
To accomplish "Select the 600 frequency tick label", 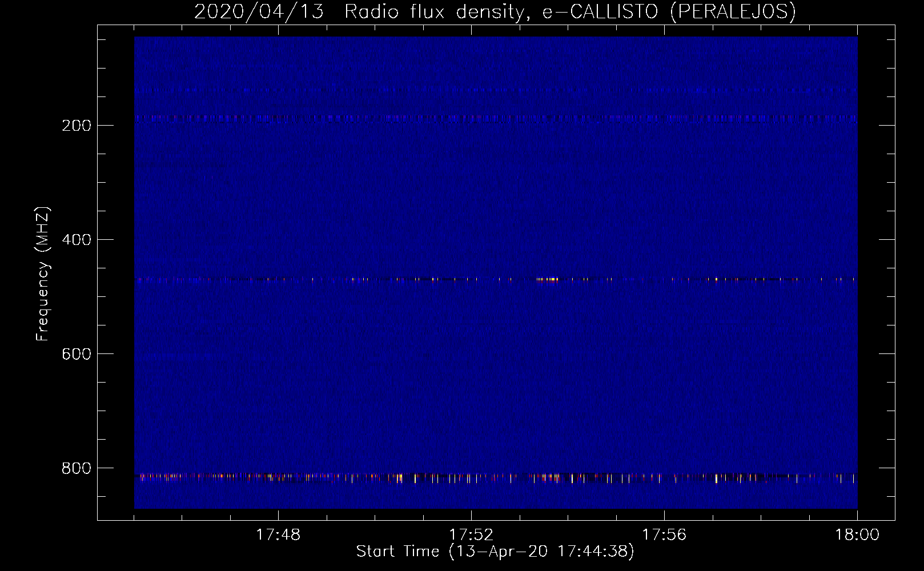I will point(77,354).
